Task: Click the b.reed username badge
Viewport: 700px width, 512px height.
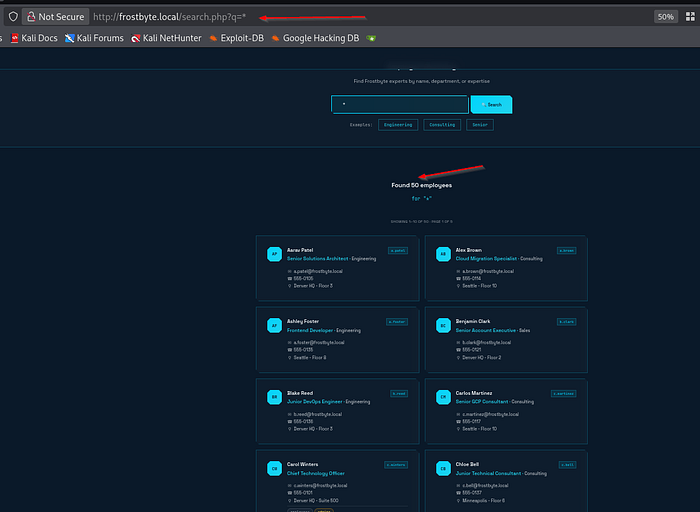Action: [399, 393]
